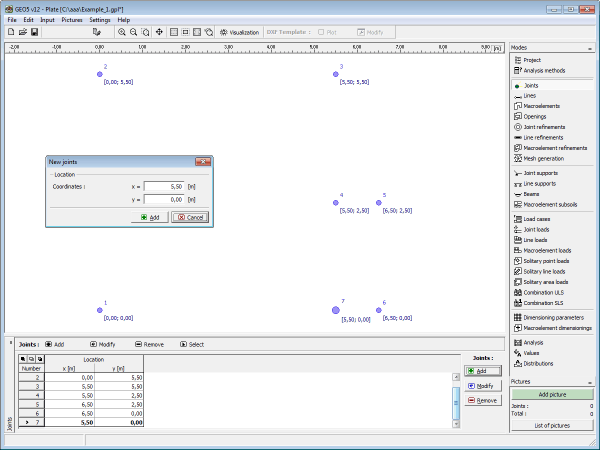
Task: Open the Load cases mode
Action: (x=539, y=218)
